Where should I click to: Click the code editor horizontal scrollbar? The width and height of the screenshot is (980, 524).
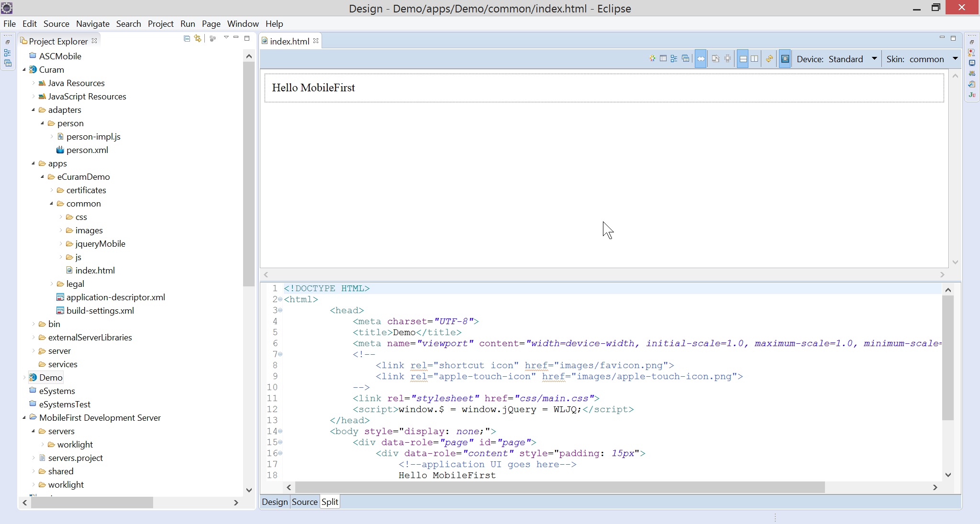(x=560, y=487)
